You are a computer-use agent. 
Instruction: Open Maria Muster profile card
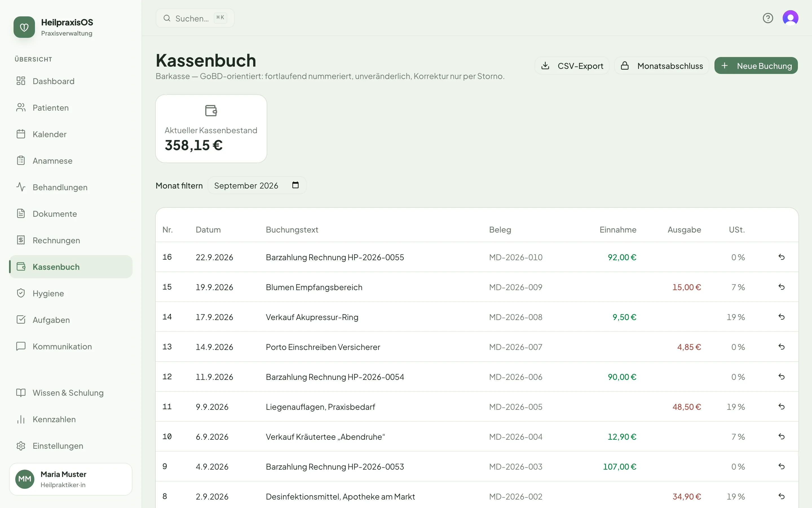tap(71, 479)
